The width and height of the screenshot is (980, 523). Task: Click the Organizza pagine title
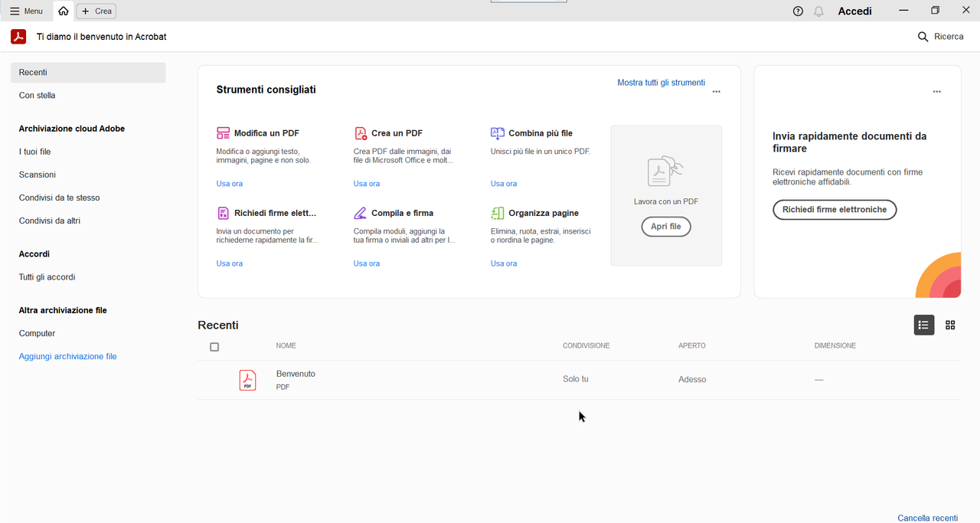[x=544, y=213]
